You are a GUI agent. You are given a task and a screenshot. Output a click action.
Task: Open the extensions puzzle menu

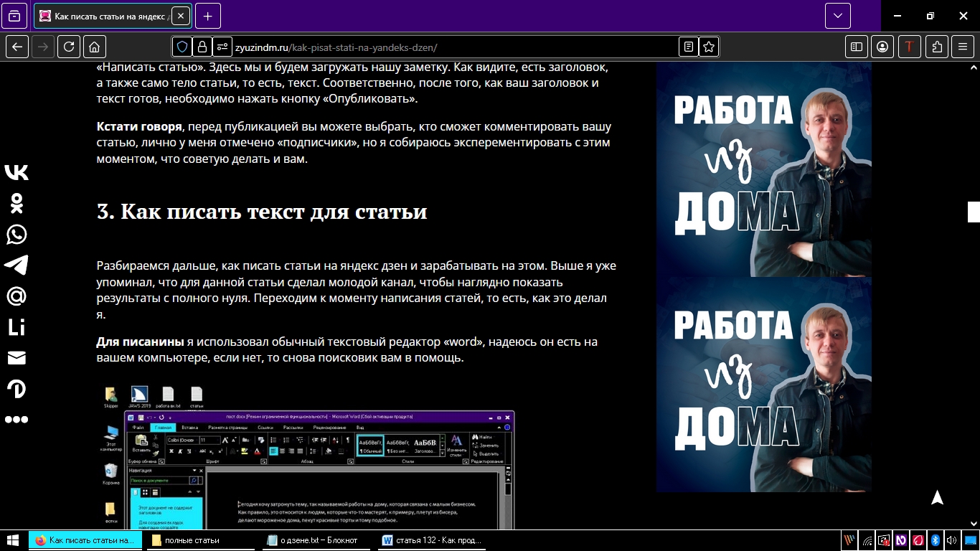click(x=937, y=47)
